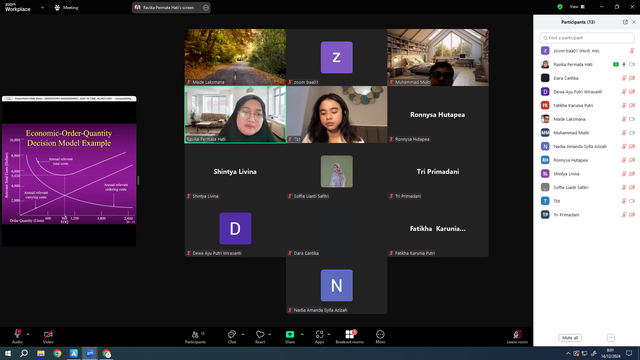Image resolution: width=640 pixels, height=360 pixels.
Task: Pop out the Participants panel
Action: click(625, 22)
